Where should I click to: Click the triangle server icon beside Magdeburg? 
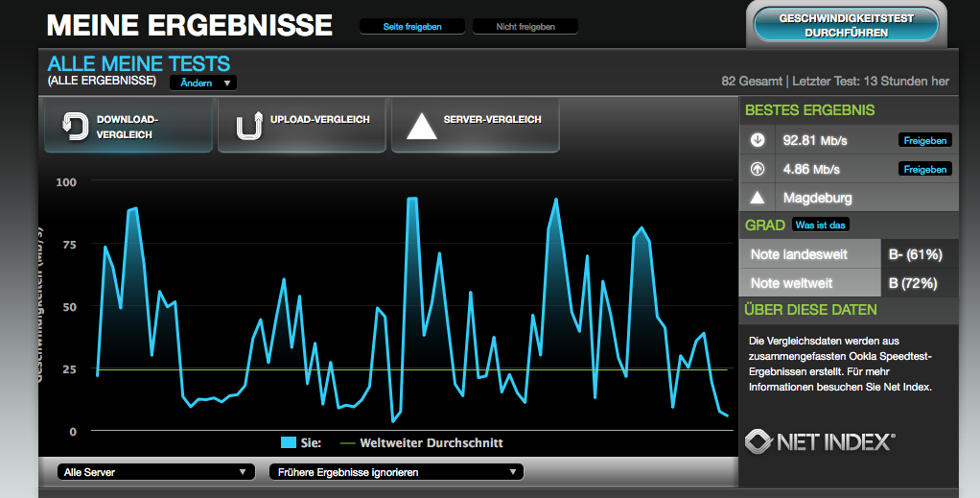click(x=758, y=198)
